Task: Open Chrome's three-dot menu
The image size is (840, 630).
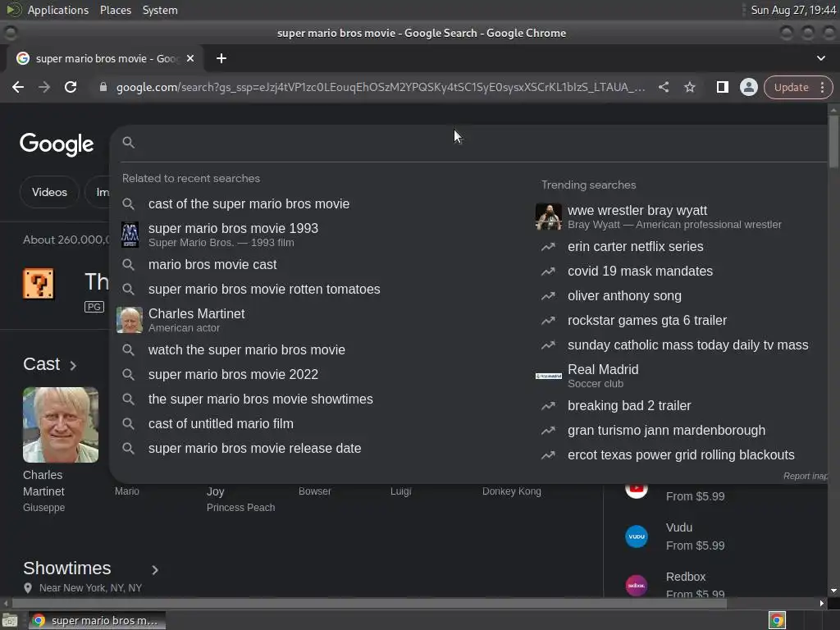Action: (822, 87)
